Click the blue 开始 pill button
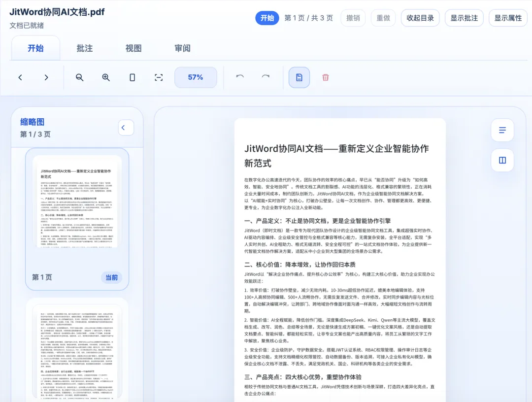 click(x=267, y=18)
